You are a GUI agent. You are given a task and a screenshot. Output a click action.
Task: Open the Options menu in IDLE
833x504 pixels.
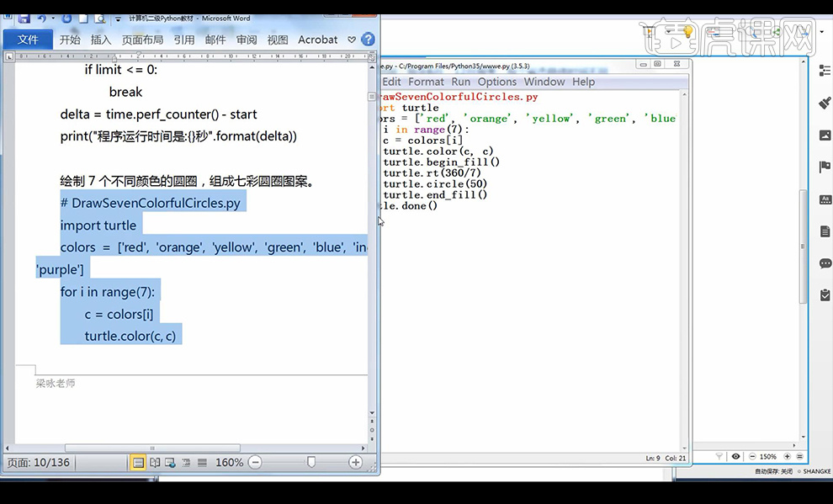pyautogui.click(x=496, y=82)
